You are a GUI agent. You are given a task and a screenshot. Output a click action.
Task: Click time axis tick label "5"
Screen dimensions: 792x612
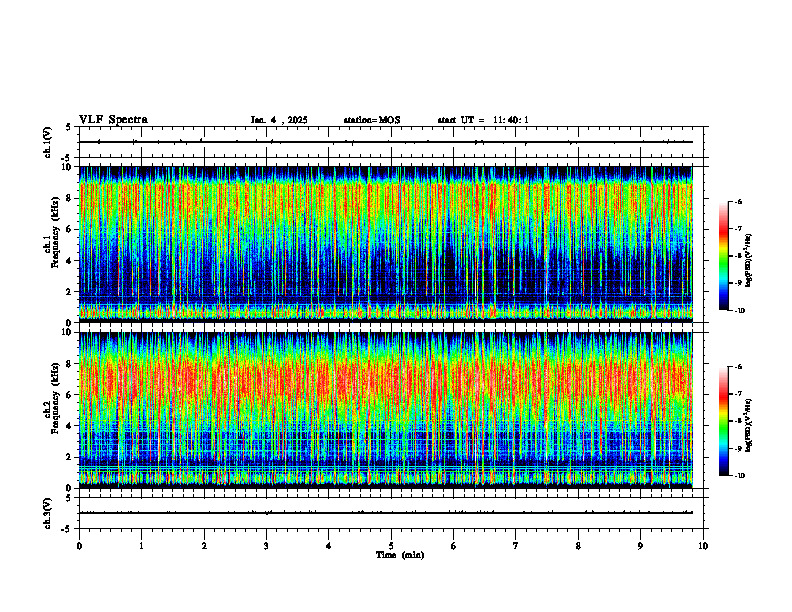[x=391, y=546]
